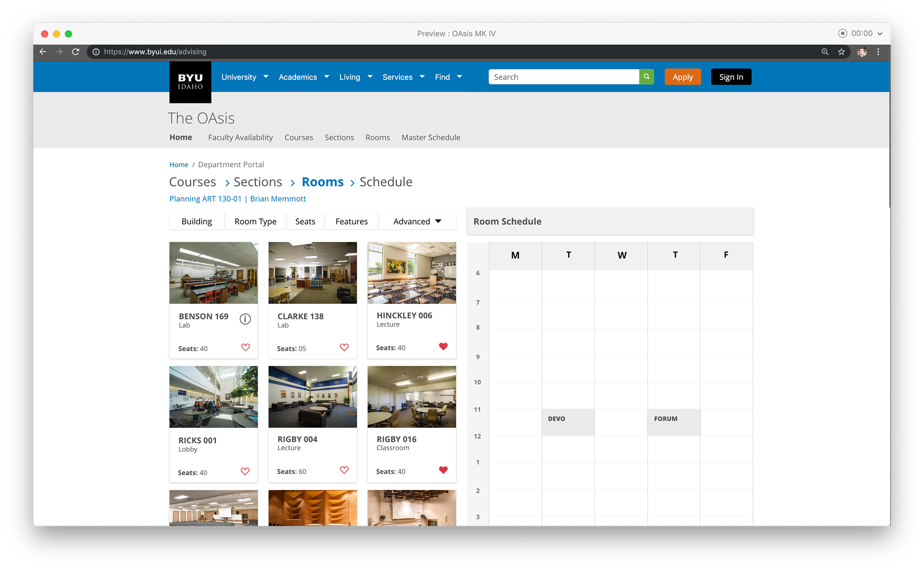924x570 pixels.
Task: Click BYU Idaho logo
Action: (x=190, y=82)
